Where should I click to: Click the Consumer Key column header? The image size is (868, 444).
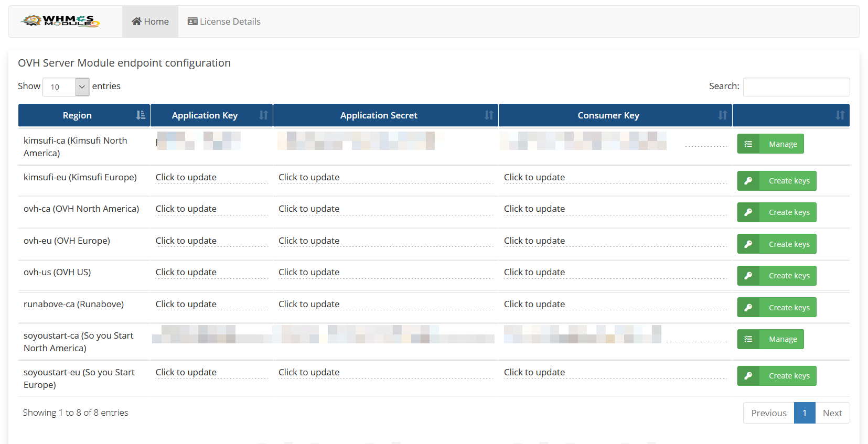tap(615, 115)
